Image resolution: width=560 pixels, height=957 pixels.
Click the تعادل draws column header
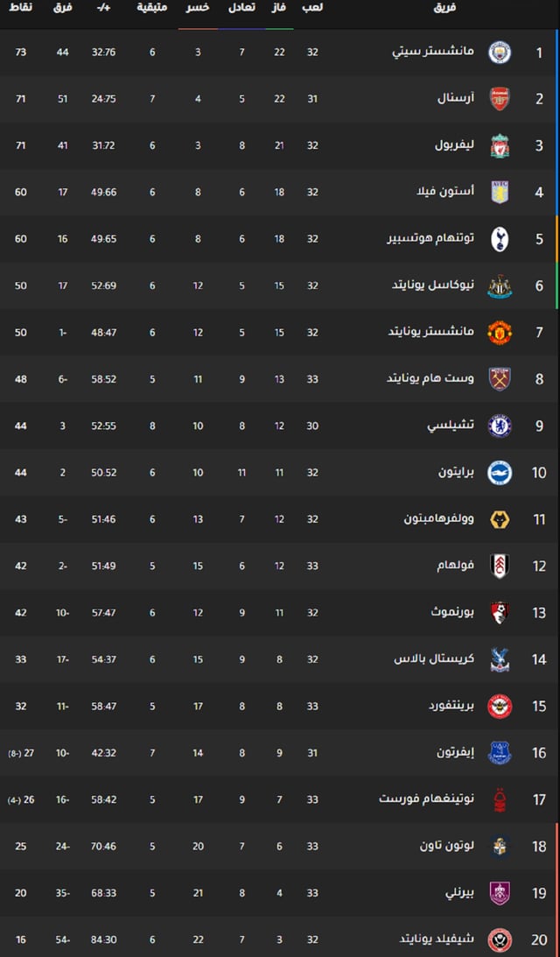click(x=241, y=8)
